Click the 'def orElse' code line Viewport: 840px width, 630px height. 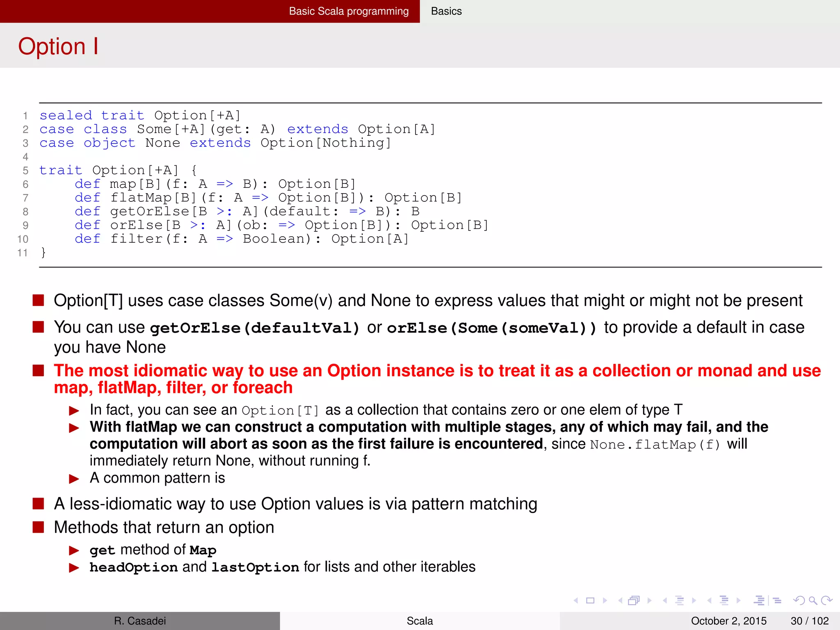[x=281, y=225]
